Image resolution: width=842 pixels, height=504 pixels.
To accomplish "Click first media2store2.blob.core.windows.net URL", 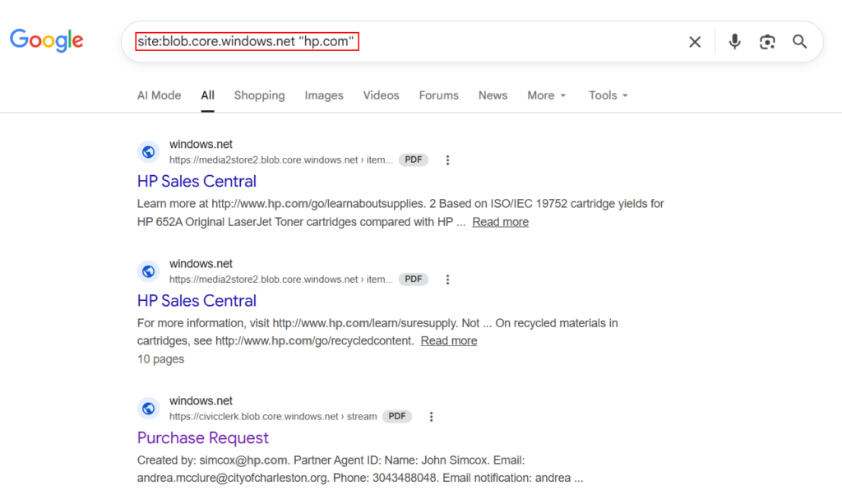I will [x=281, y=160].
